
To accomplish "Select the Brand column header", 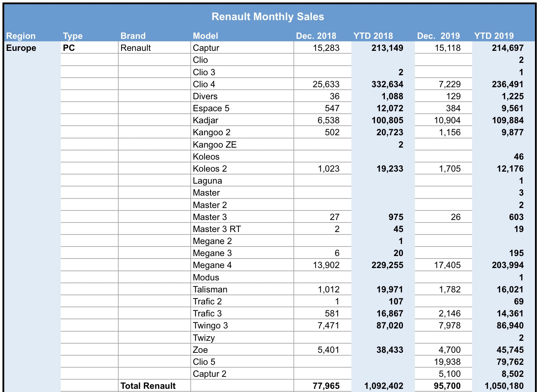I will point(133,36).
